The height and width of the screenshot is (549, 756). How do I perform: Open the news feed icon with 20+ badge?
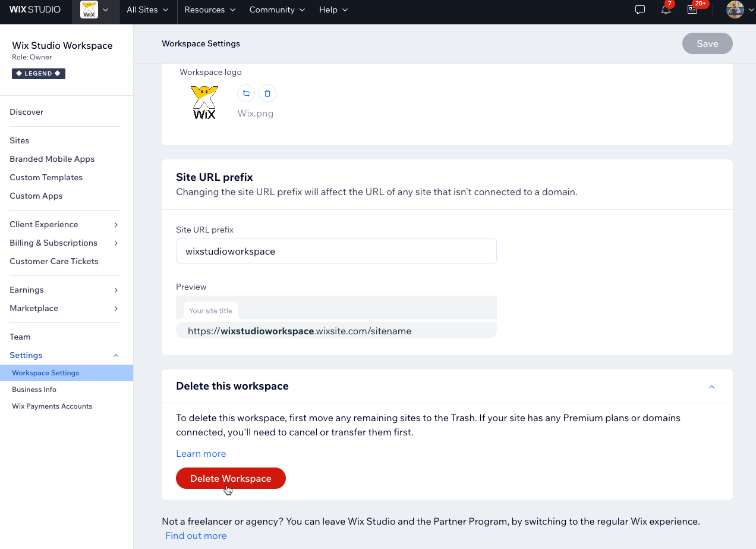(692, 10)
